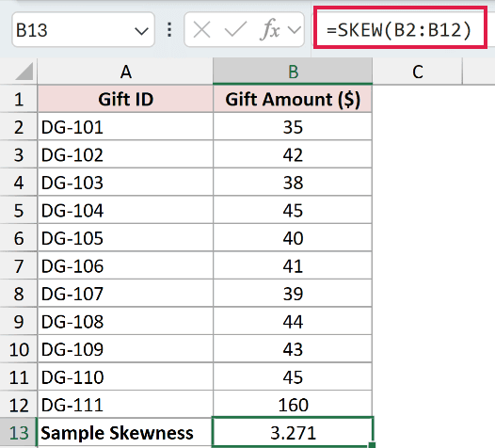Select row 9 header
Screen dimensions: 495x448
point(19,321)
